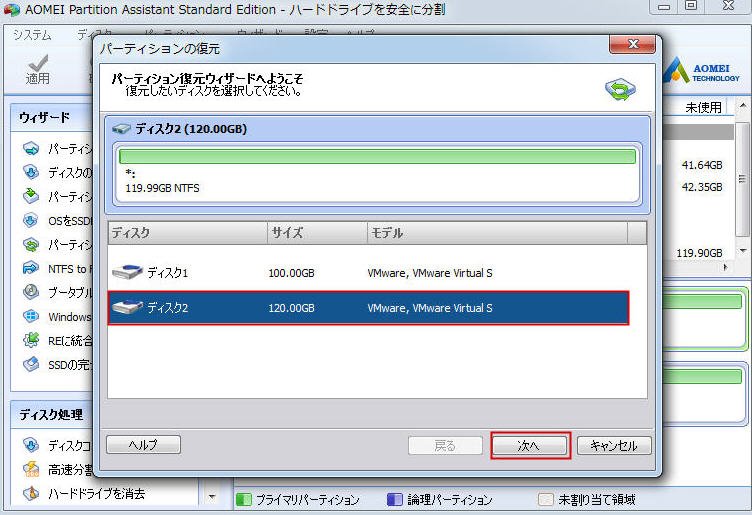This screenshot has height=515, width=752.
Task: Click the ハードドライブを消去 text
Action: (x=96, y=493)
